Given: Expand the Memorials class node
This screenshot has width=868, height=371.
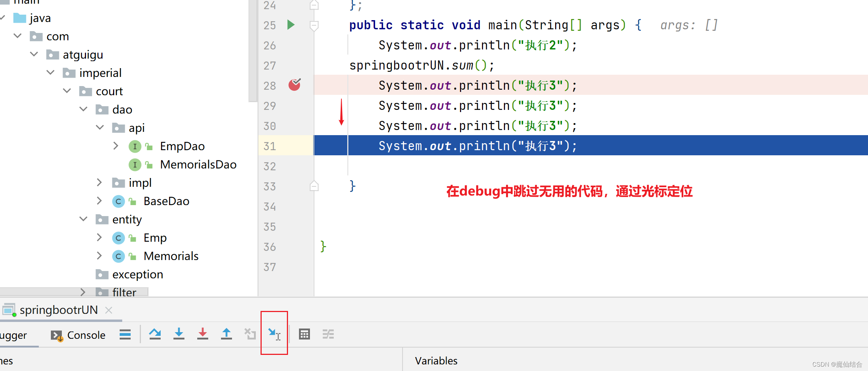Looking at the screenshot, I should [x=99, y=256].
